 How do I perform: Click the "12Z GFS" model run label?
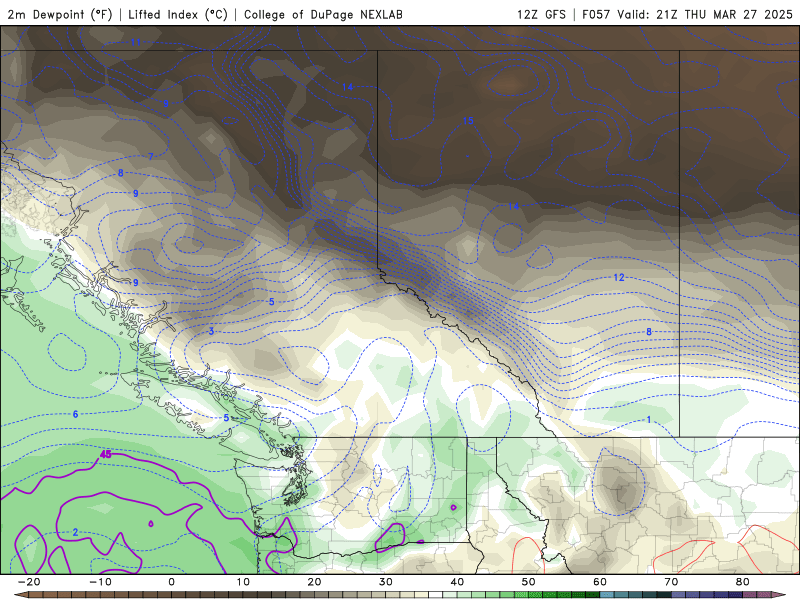tap(541, 14)
